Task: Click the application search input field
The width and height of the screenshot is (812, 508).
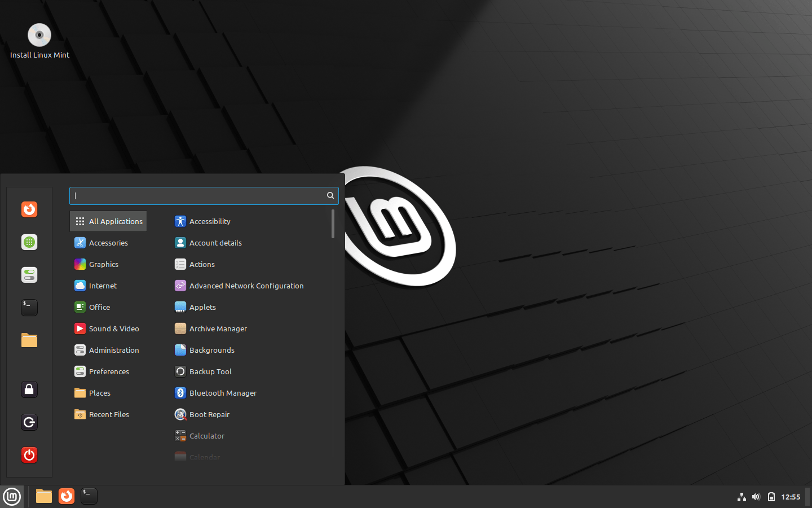Action: [197, 196]
